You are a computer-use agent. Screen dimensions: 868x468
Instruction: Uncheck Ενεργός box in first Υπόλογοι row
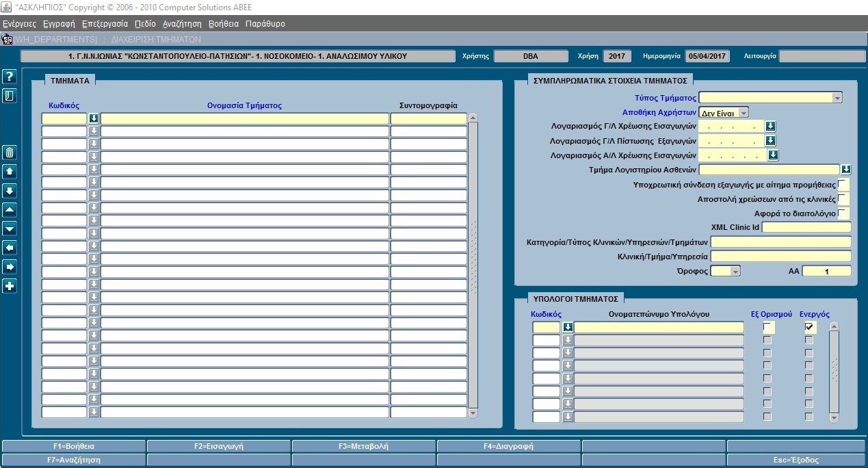(x=810, y=327)
